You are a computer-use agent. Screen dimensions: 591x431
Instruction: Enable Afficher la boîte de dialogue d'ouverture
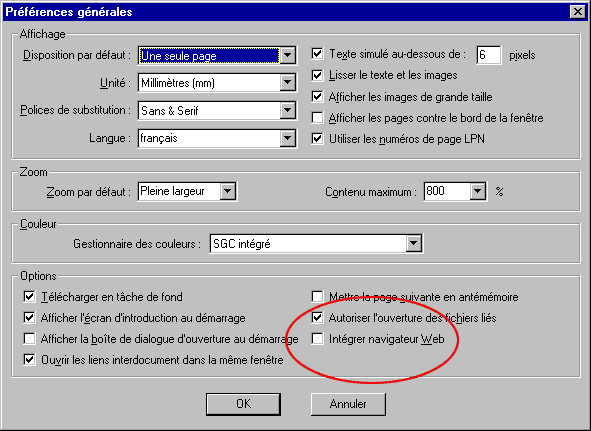[x=29, y=339]
